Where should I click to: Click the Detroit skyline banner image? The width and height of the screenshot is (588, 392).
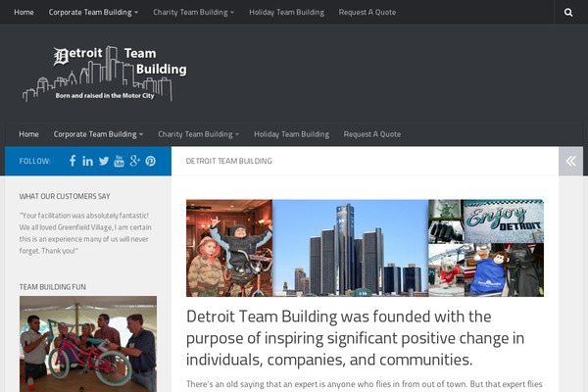pos(365,248)
